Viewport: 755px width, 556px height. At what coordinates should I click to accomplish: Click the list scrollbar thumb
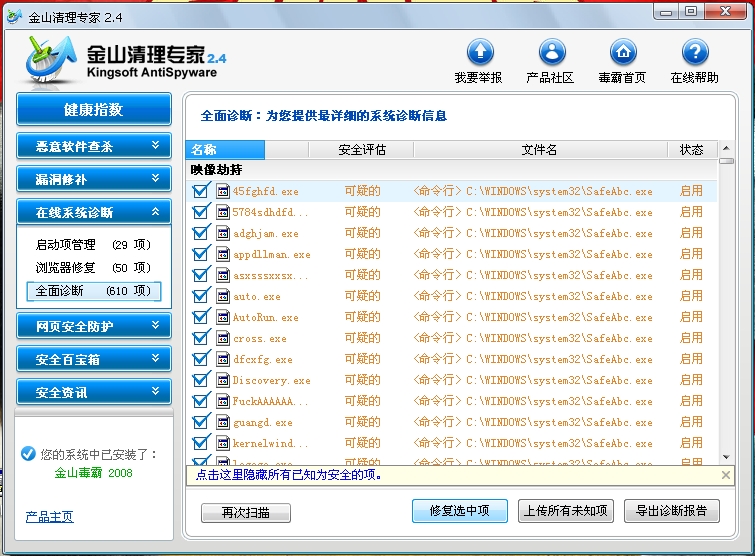726,161
